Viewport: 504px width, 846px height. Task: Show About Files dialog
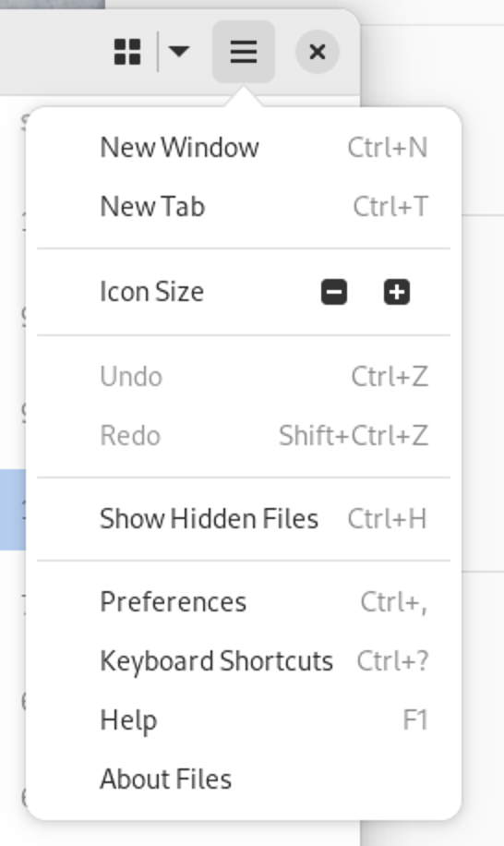tap(244, 780)
